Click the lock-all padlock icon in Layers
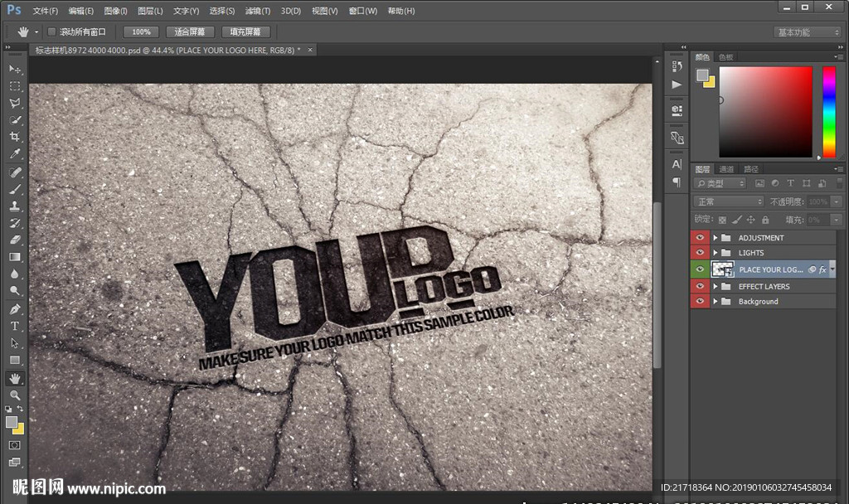The image size is (849, 504). (x=765, y=220)
